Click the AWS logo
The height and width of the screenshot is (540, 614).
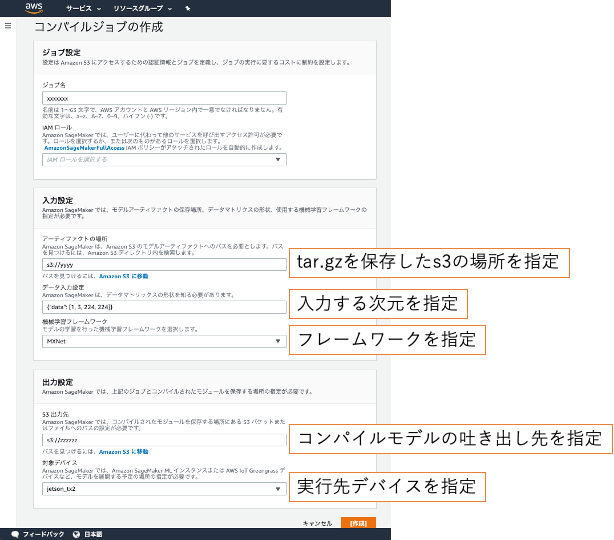34,8
